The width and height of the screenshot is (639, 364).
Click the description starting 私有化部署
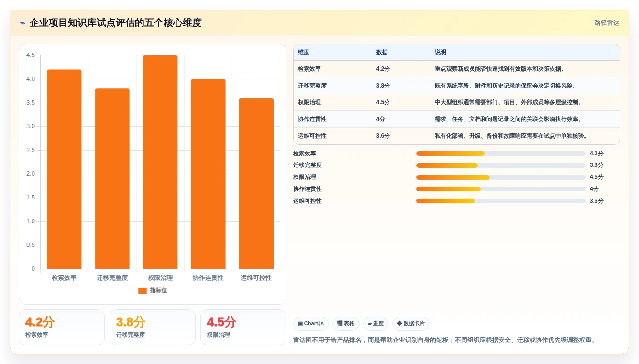pyautogui.click(x=511, y=136)
